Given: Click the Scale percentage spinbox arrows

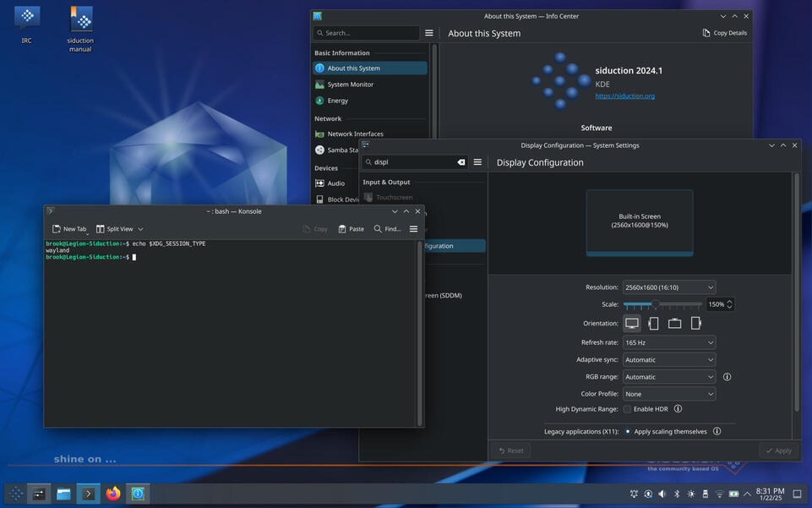Looking at the screenshot, I should coord(730,304).
